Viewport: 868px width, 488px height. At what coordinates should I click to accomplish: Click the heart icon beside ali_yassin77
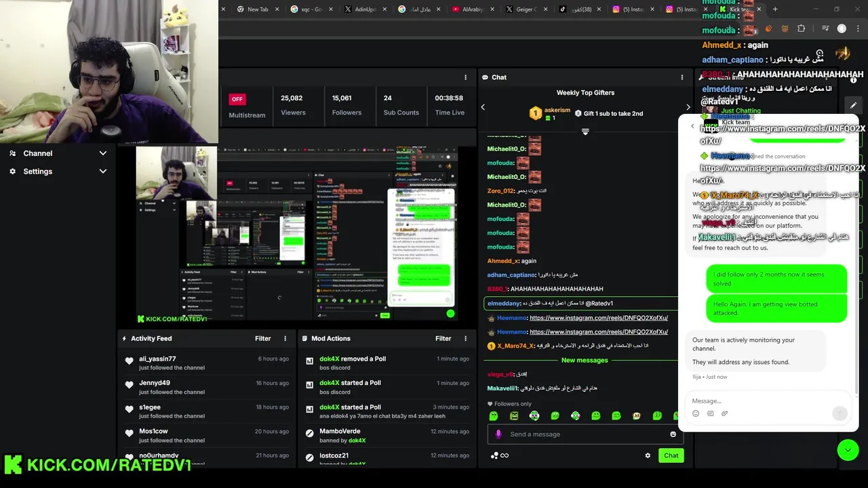point(129,361)
